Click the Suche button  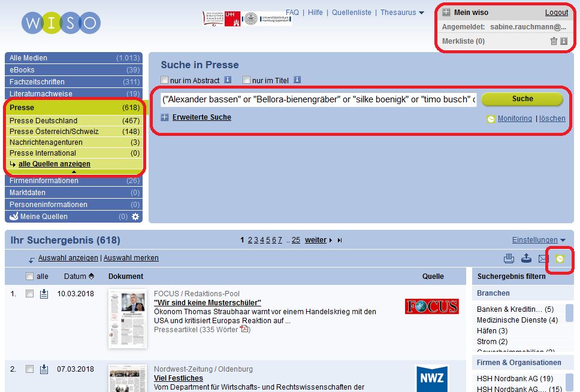[522, 99]
